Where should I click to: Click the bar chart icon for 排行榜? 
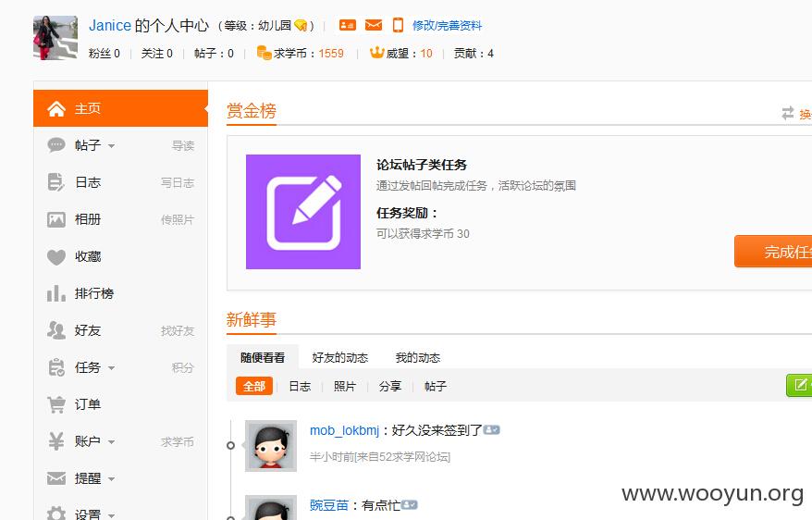(x=56, y=293)
